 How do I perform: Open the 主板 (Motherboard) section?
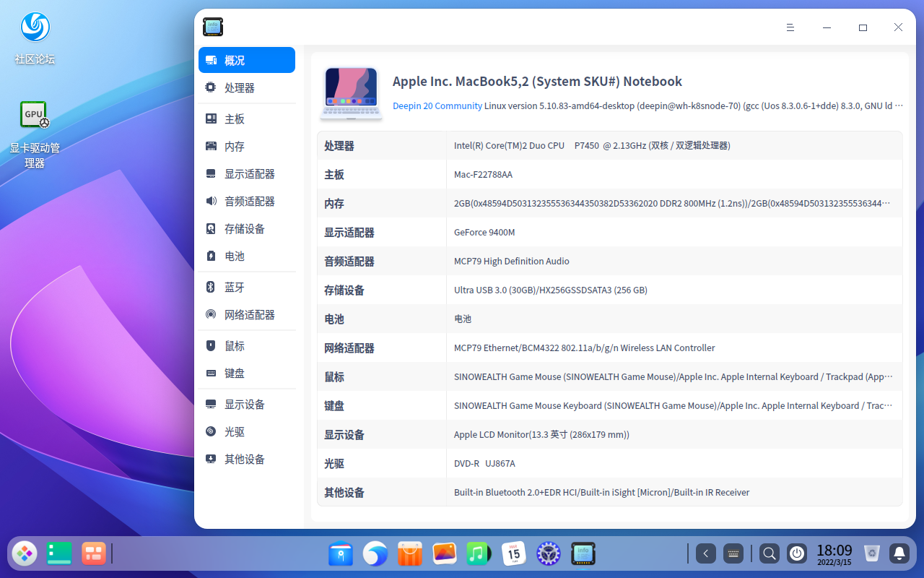click(234, 118)
